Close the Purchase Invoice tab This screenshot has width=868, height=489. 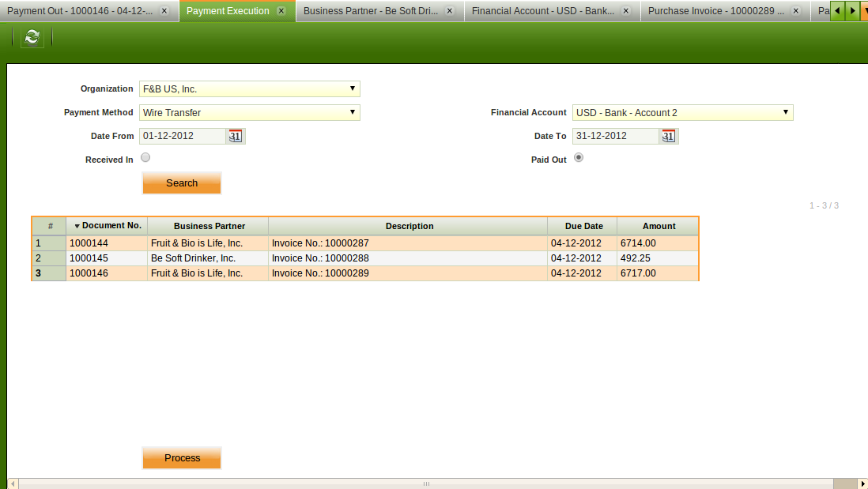794,11
